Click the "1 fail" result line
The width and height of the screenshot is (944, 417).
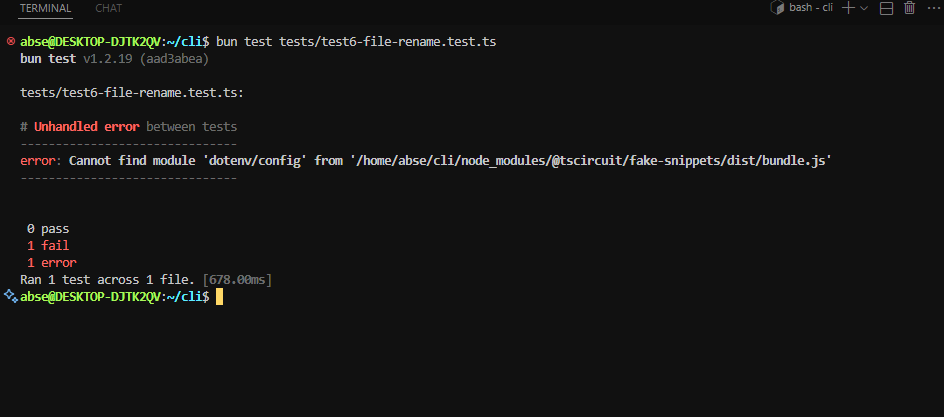point(48,245)
